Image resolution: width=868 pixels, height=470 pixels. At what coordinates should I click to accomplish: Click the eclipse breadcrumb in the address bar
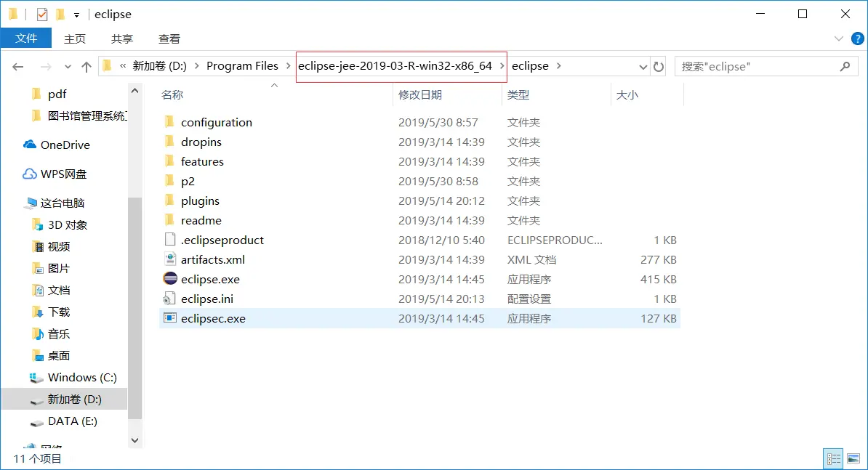[x=530, y=66]
